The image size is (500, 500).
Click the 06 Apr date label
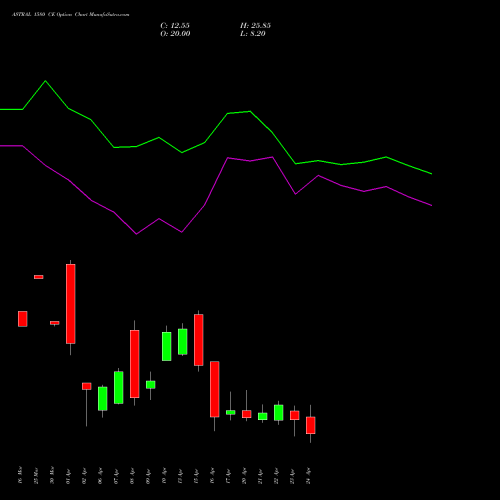(x=100, y=475)
